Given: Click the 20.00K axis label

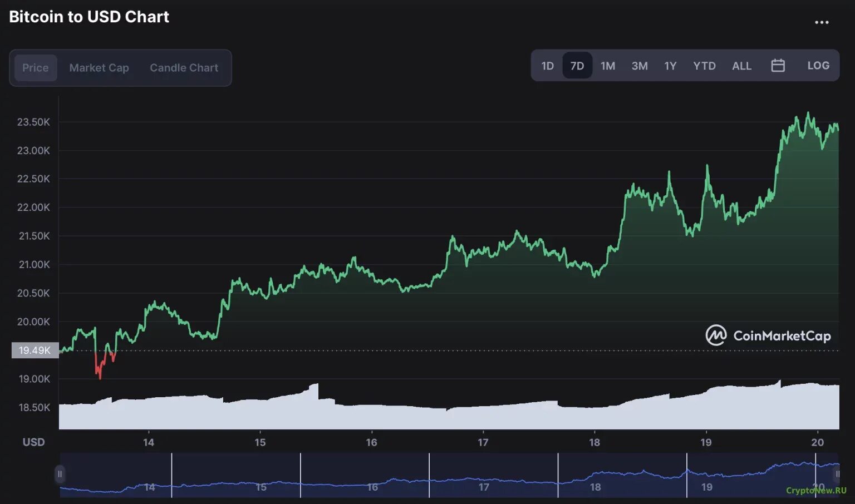Looking at the screenshot, I should click(x=33, y=322).
